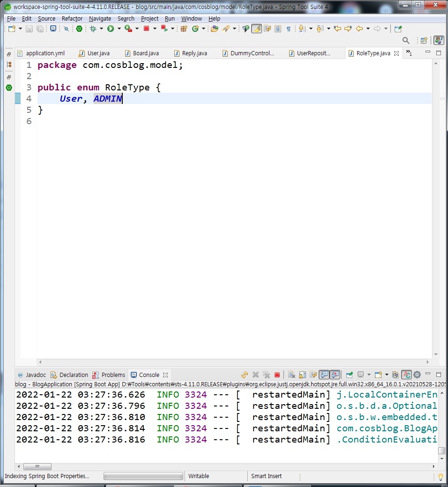This screenshot has width=448, height=487.
Task: Open dropdown beside the stop button
Action: (155, 29)
